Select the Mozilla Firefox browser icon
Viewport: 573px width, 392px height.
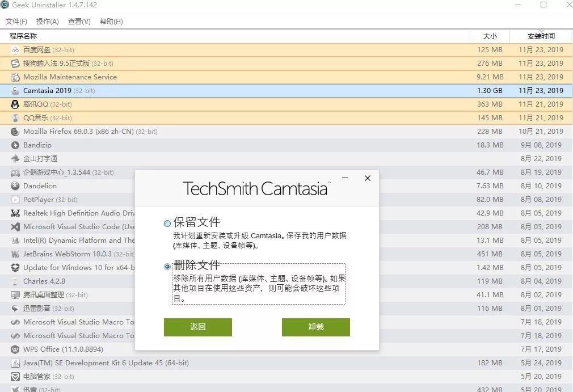click(x=15, y=131)
